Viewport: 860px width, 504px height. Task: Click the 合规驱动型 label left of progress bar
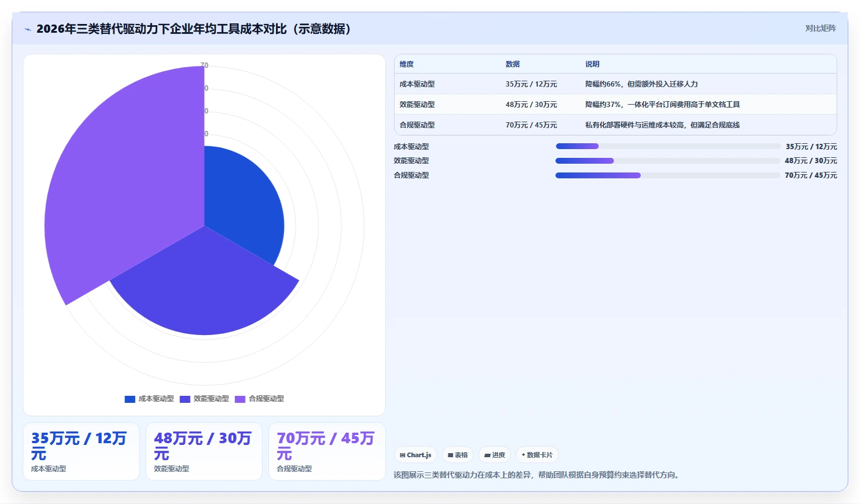(411, 175)
